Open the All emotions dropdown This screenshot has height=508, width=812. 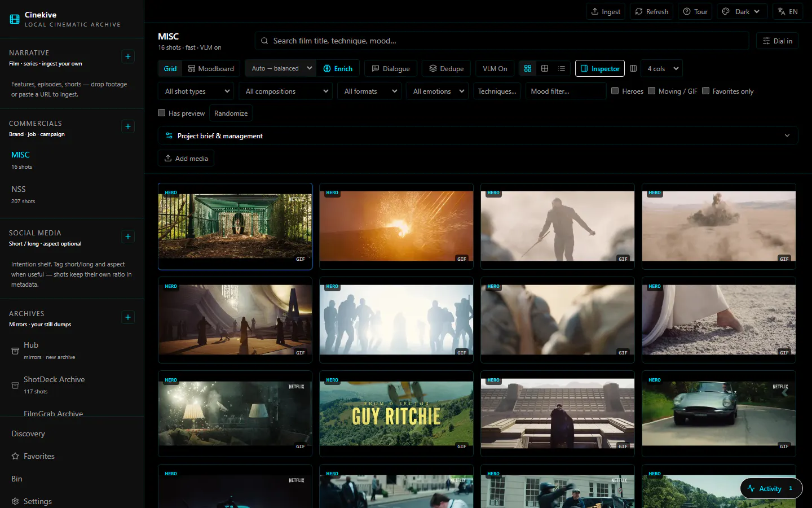(438, 91)
